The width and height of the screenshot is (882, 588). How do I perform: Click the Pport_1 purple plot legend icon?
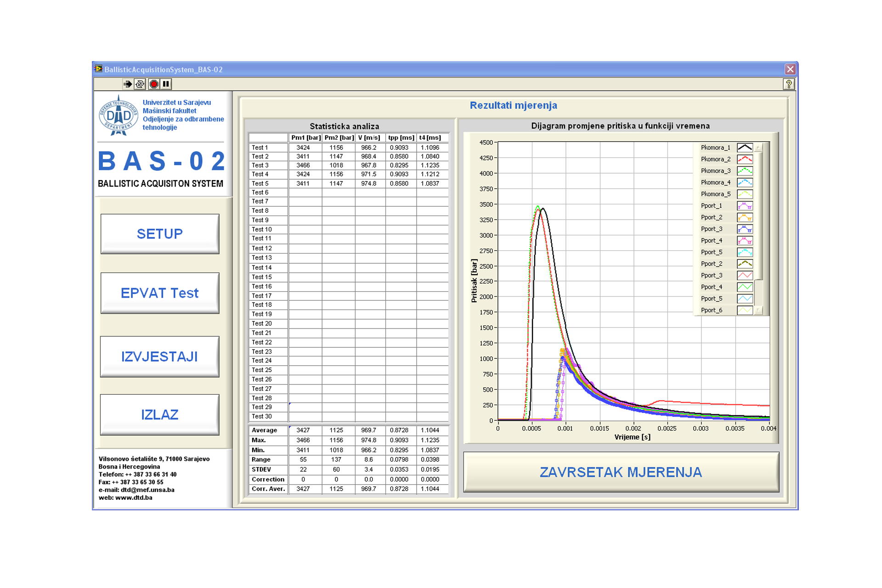tap(744, 206)
